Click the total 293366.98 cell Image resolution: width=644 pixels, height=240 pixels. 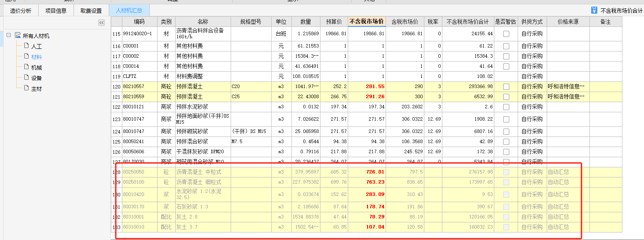pyautogui.click(x=468, y=87)
